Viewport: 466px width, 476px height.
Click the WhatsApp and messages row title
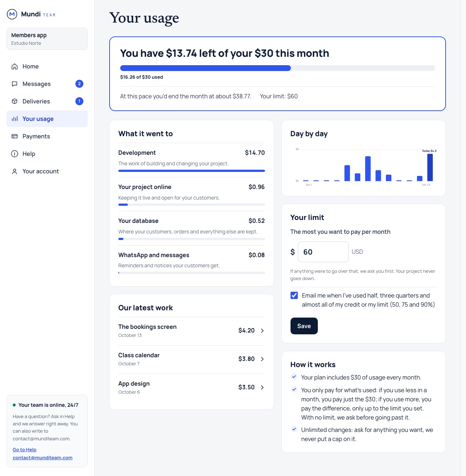[154, 255]
